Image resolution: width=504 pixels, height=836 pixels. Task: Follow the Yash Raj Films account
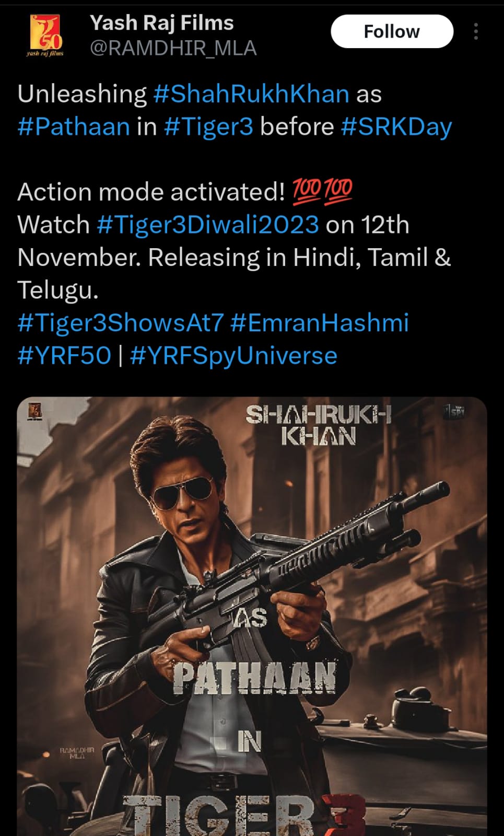392,31
